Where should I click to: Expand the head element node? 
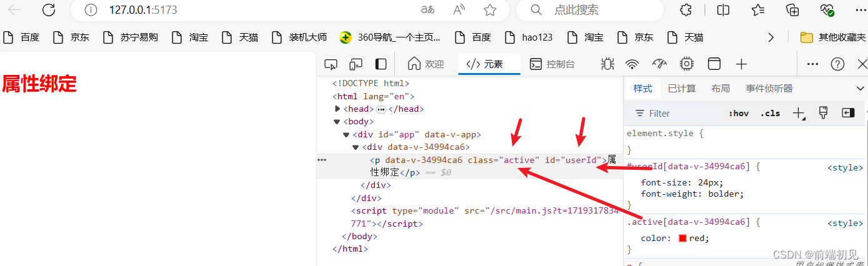point(338,109)
